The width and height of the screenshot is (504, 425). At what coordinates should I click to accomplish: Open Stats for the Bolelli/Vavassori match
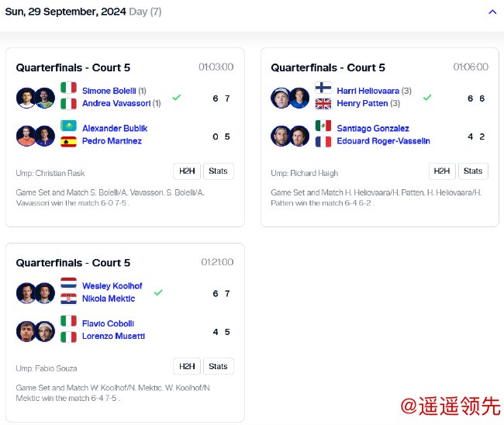(218, 171)
